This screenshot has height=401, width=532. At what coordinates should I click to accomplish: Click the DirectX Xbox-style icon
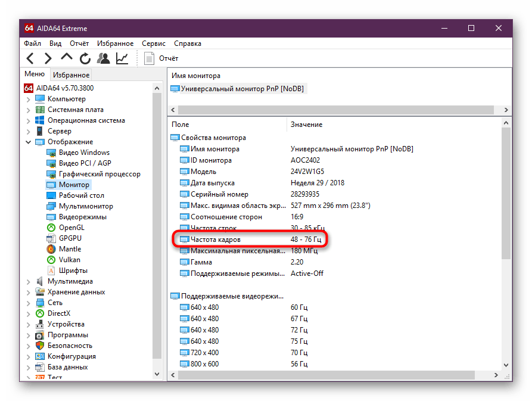coord(40,313)
